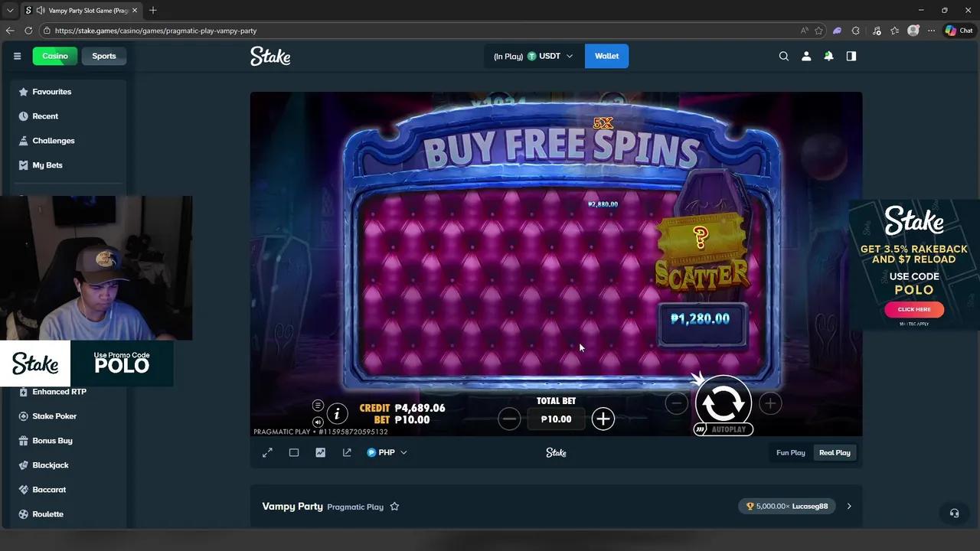Enter fullscreen mode for the game

[x=267, y=452]
